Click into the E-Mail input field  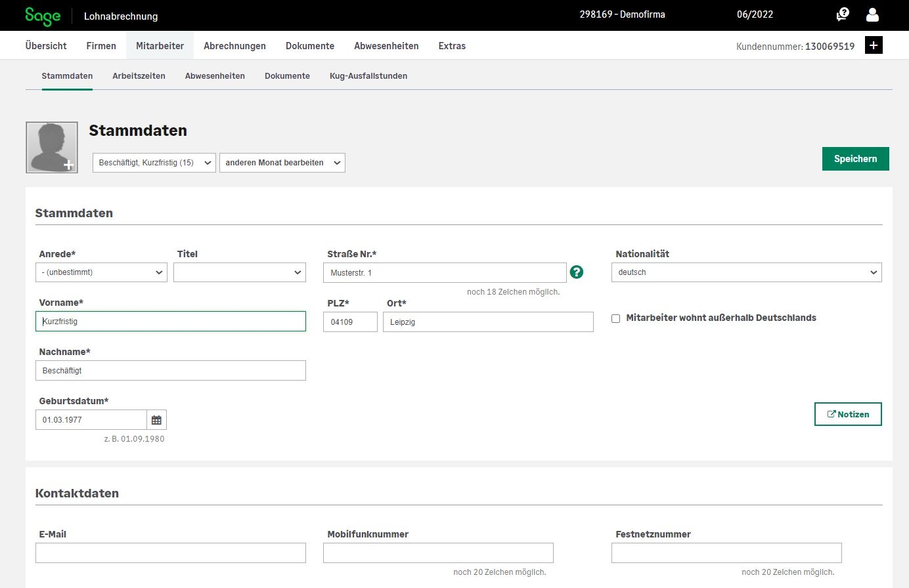[x=170, y=553]
